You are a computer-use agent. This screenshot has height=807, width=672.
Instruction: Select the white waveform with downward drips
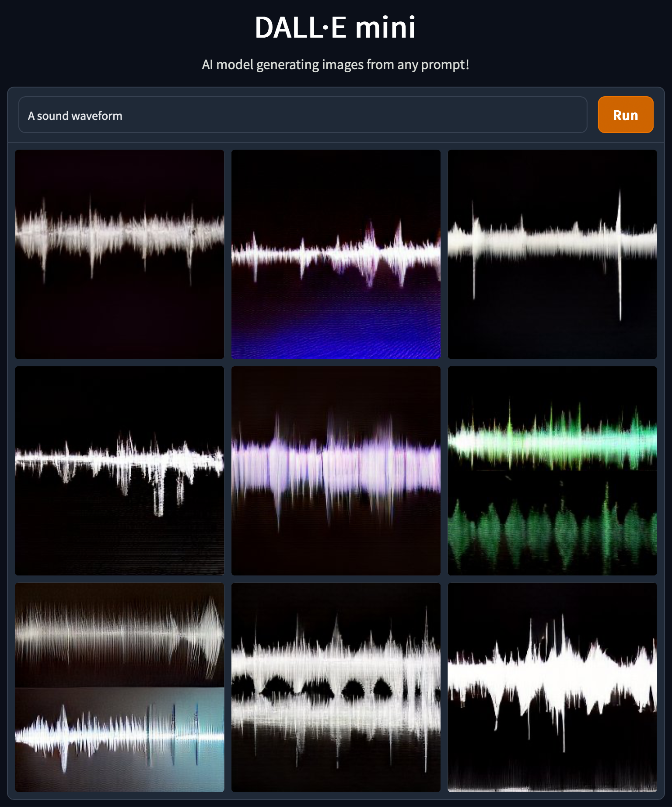pyautogui.click(x=119, y=471)
